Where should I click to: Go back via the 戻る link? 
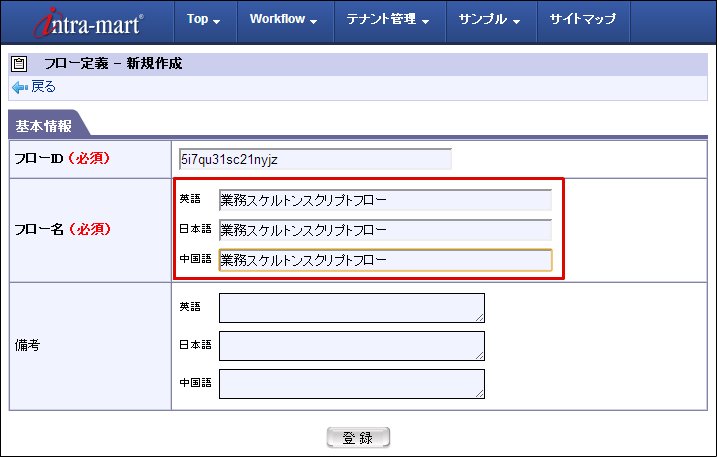(x=43, y=86)
